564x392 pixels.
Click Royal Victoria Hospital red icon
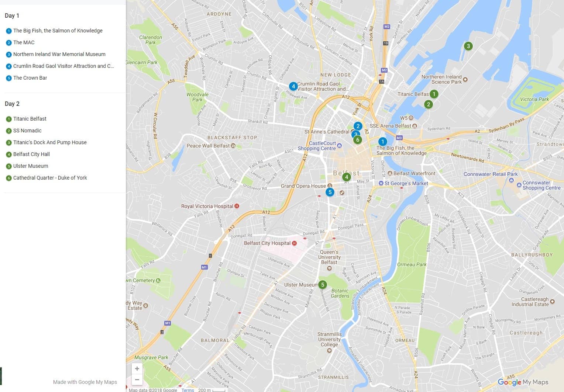(237, 206)
